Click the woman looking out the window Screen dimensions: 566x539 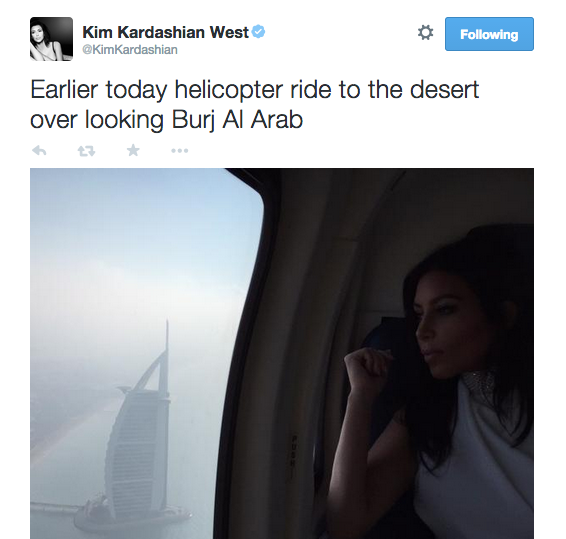433,383
